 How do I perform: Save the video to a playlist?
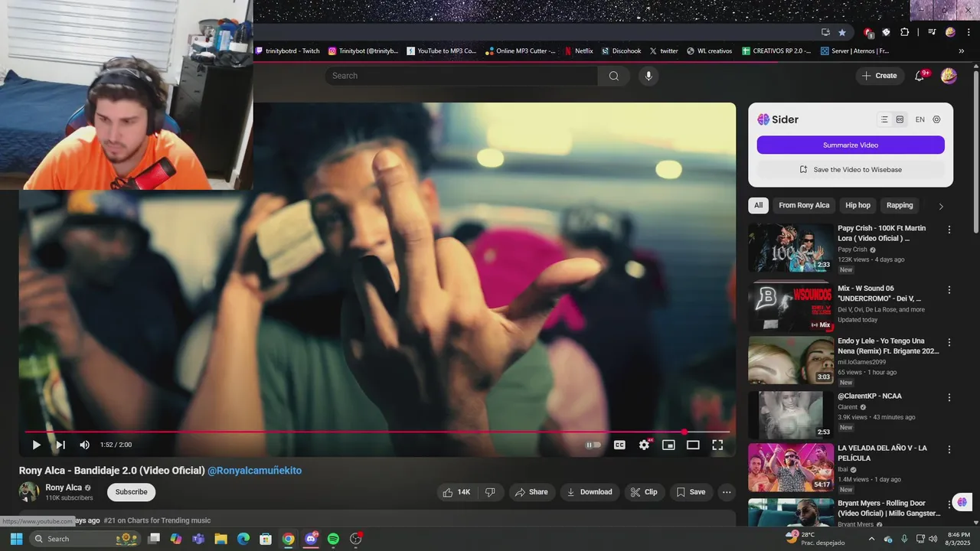[x=691, y=492]
